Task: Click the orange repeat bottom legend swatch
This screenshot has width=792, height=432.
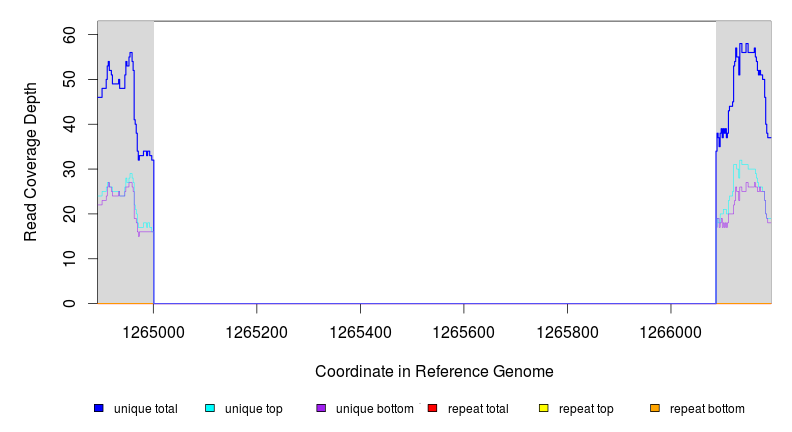Action: coord(655,408)
